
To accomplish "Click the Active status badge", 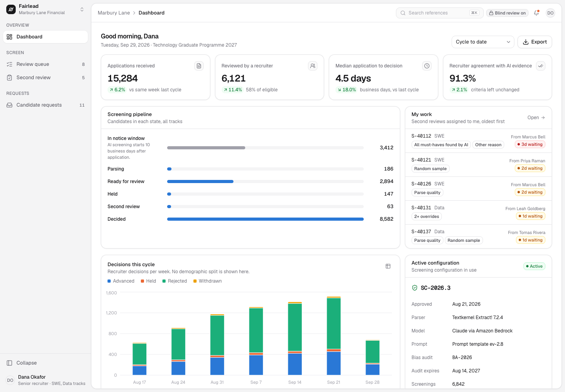I will click(x=534, y=266).
